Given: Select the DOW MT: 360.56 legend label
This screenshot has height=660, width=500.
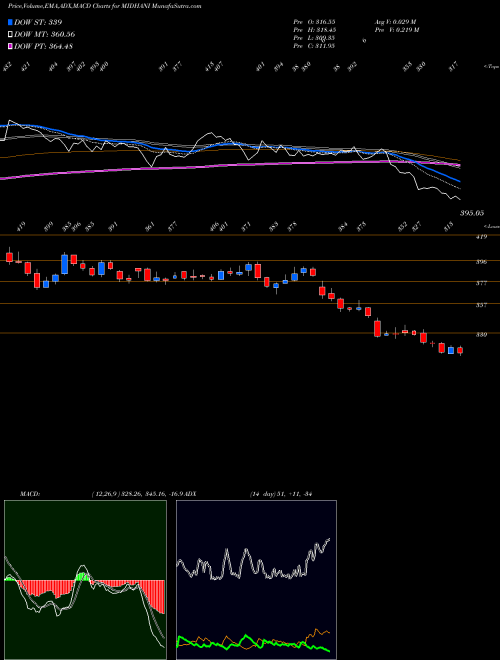Looking at the screenshot, I should point(45,34).
